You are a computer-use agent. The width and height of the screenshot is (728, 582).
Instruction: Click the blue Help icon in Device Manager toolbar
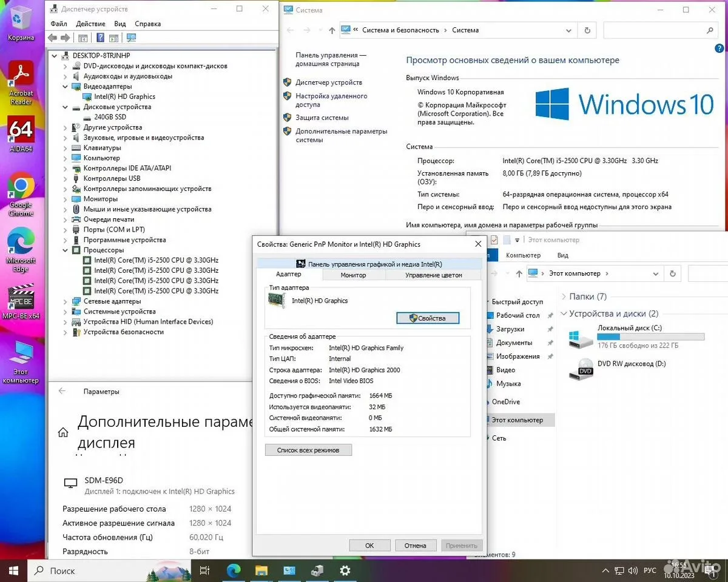pos(100,38)
